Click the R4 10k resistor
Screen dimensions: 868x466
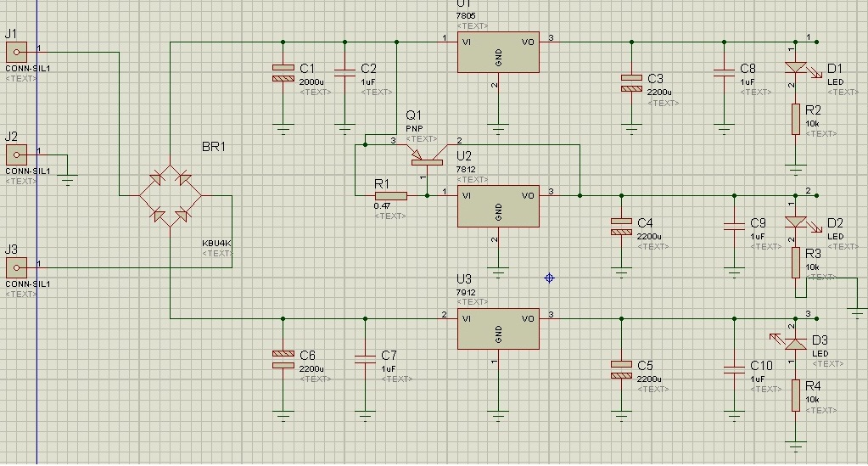(x=796, y=395)
